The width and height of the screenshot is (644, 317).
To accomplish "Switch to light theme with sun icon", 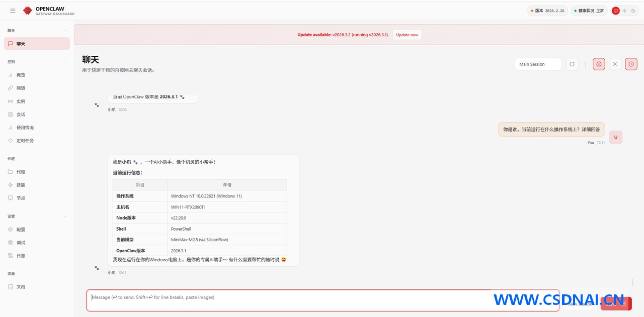I will point(624,11).
